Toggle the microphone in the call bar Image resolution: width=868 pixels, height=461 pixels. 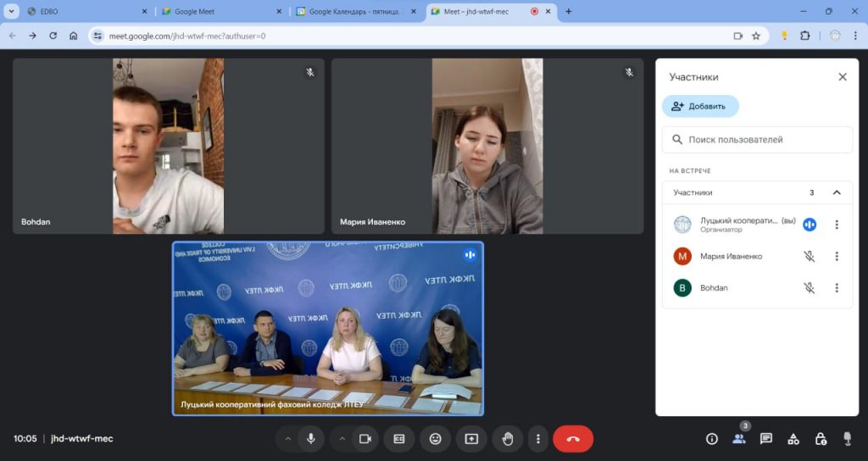point(311,439)
